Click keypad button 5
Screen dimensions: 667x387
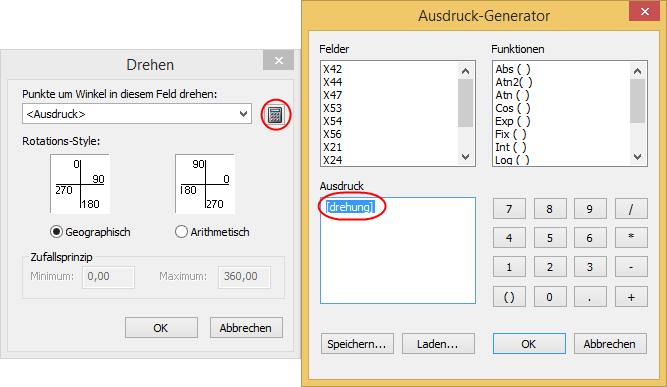coord(550,237)
